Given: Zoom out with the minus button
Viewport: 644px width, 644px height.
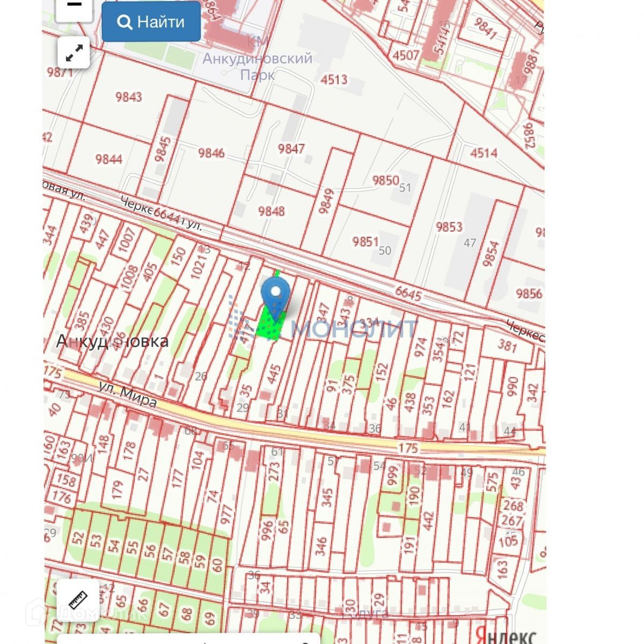Looking at the screenshot, I should [x=74, y=6].
